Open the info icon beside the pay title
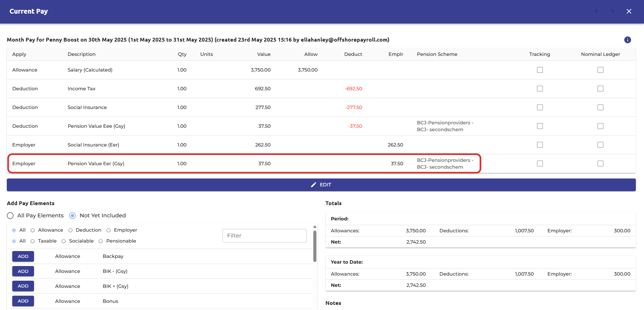The height and width of the screenshot is (310, 644). pos(627,40)
